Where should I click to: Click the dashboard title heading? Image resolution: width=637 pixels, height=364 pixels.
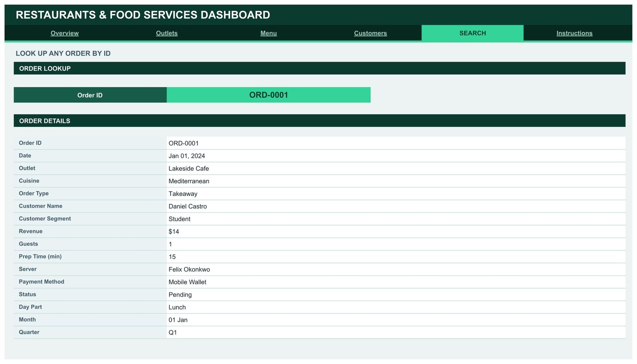click(143, 15)
